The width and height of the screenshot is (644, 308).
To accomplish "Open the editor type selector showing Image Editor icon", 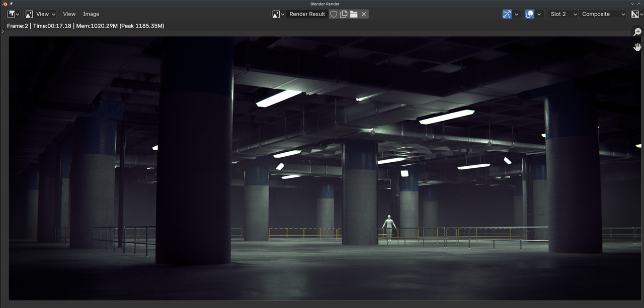I will 11,14.
